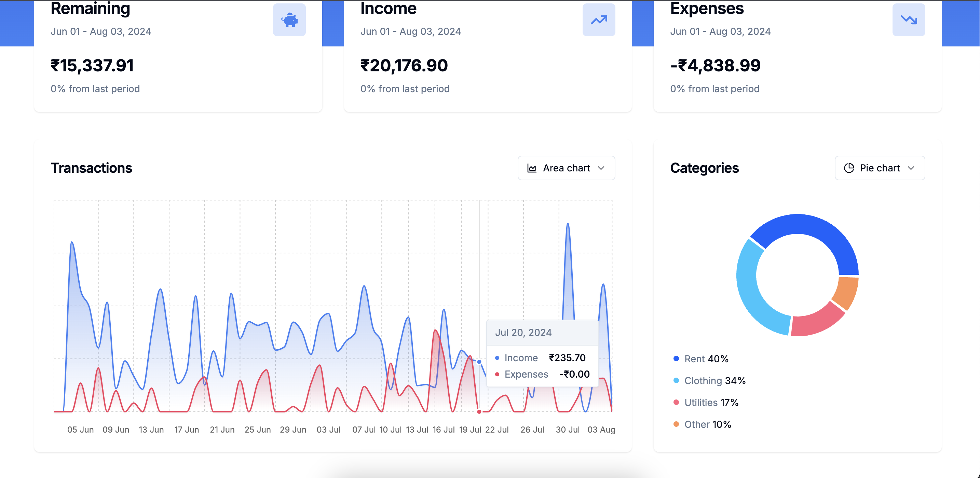
Task: Click the Jul 20 data point on the chart
Action: pyautogui.click(x=479, y=362)
